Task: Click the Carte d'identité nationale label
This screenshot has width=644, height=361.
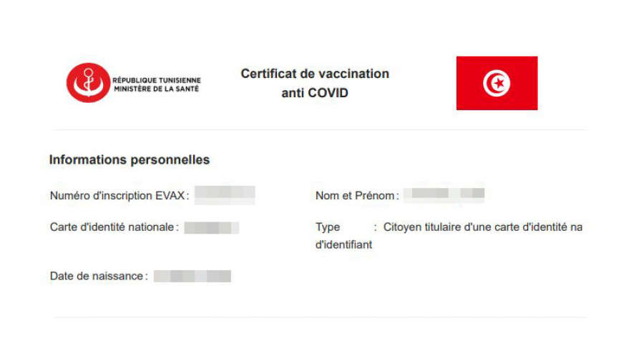Action: click(x=112, y=227)
